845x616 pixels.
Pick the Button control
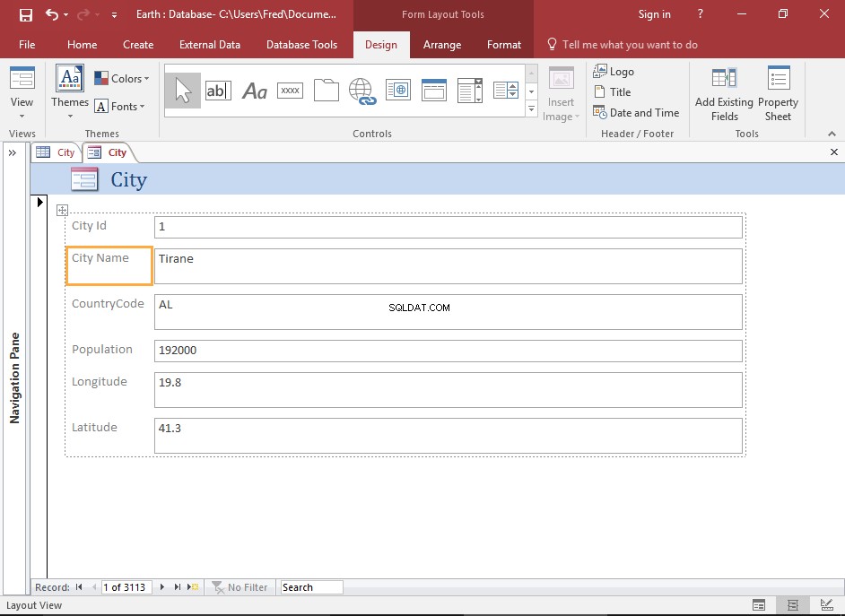[290, 91]
